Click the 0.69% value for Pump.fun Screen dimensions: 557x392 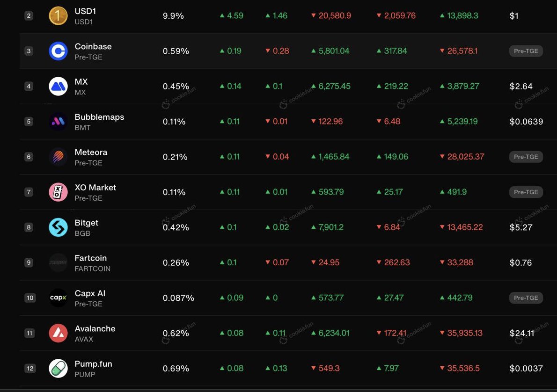(x=176, y=369)
